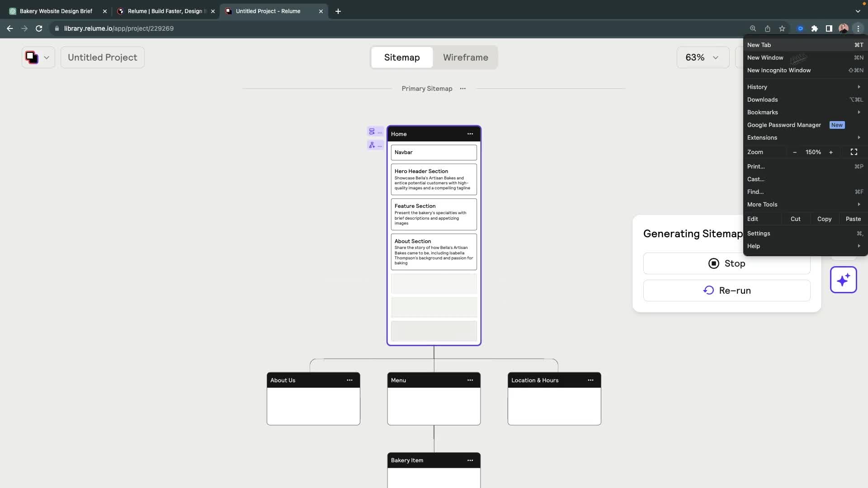
Task: Click the profile avatar in the browser toolbar
Action: point(844,28)
